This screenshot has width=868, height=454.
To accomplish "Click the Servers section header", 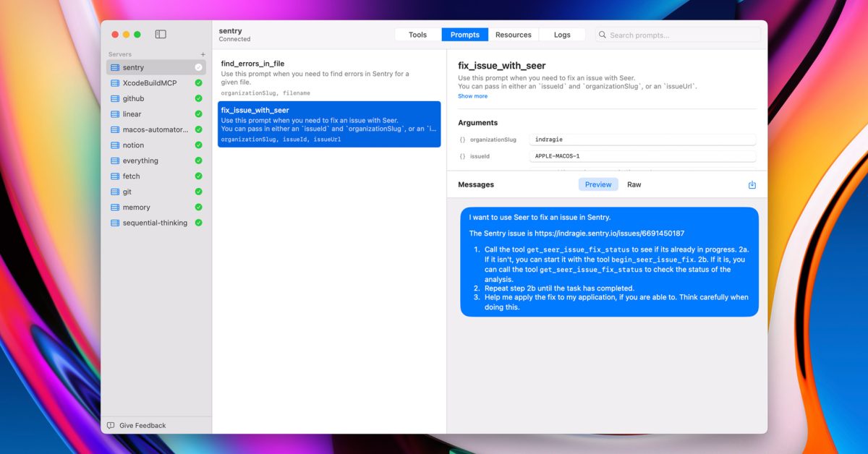I will 120,54.
